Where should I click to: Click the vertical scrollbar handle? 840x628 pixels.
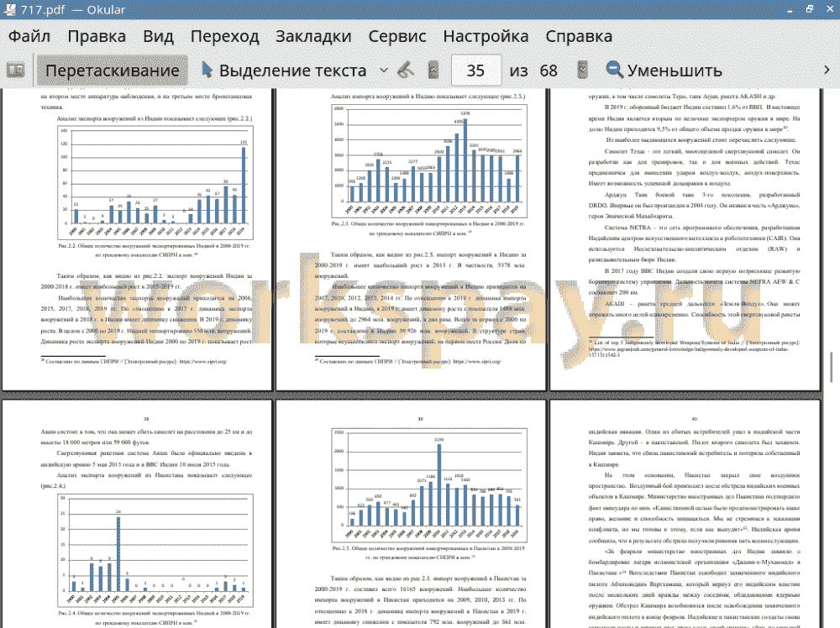pyautogui.click(x=832, y=367)
